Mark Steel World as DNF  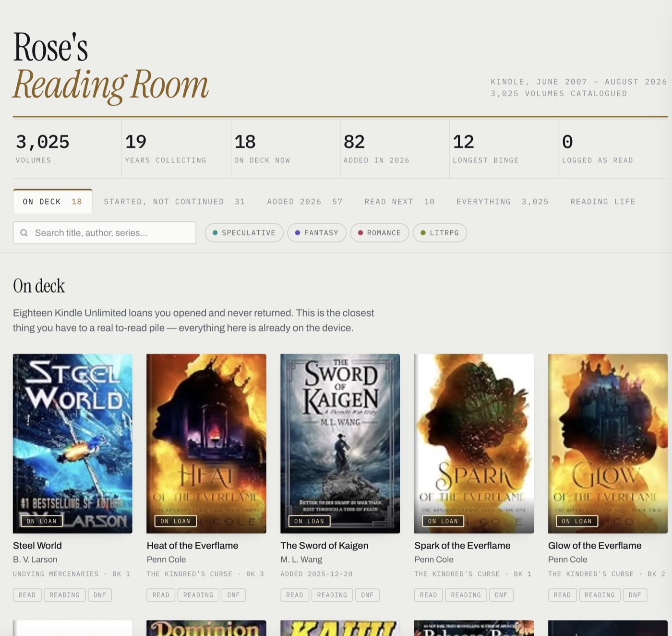100,595
